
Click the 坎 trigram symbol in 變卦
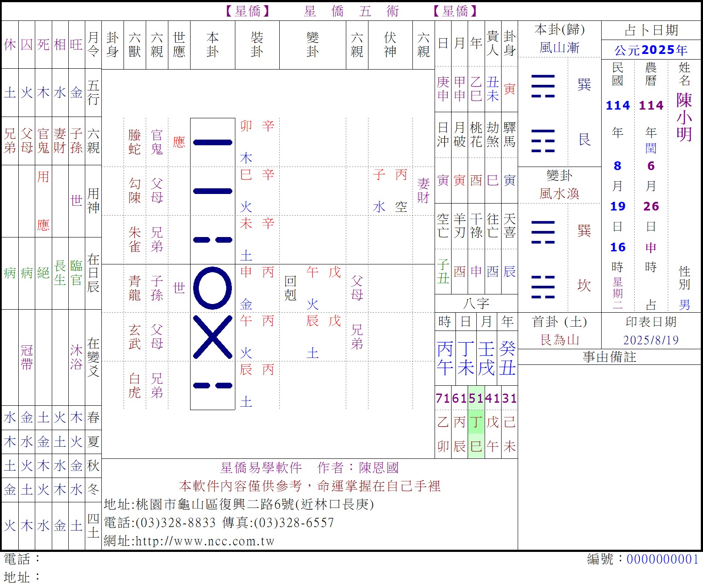click(543, 287)
